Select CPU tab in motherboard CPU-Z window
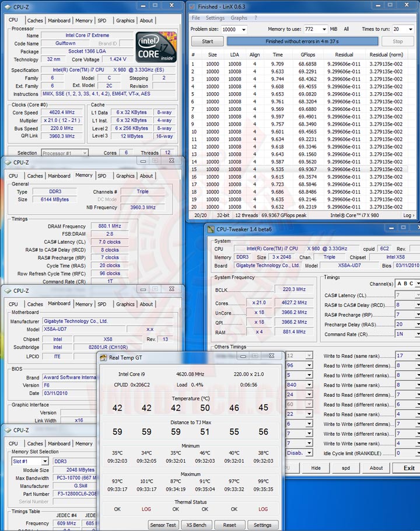Screen dimensions: 420x531 tap(13, 305)
